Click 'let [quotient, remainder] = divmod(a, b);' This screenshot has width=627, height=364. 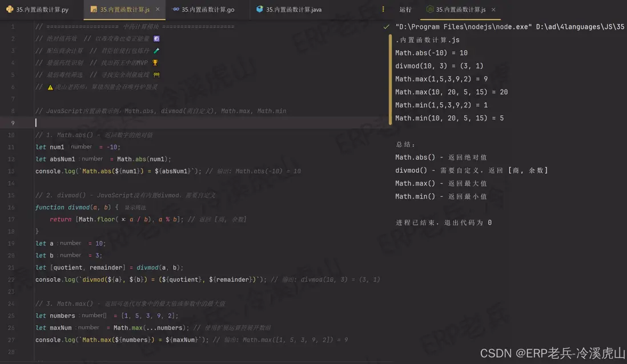pyautogui.click(x=109, y=268)
